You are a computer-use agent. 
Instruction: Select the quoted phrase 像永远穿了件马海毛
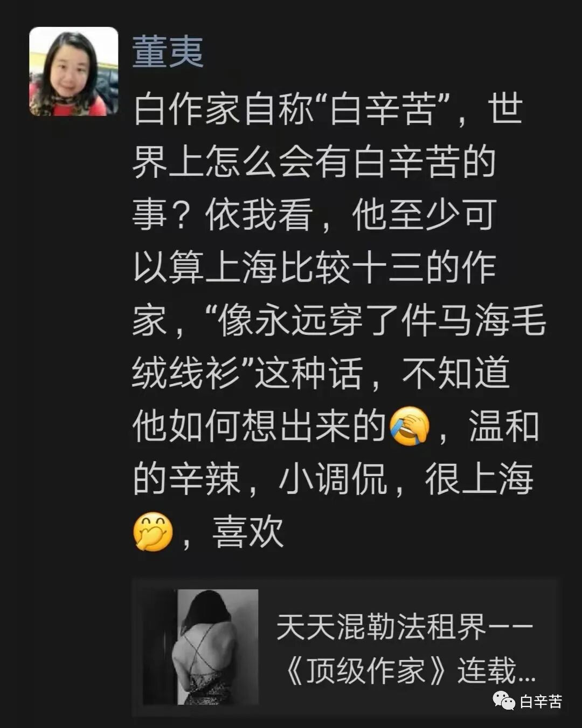(382, 320)
